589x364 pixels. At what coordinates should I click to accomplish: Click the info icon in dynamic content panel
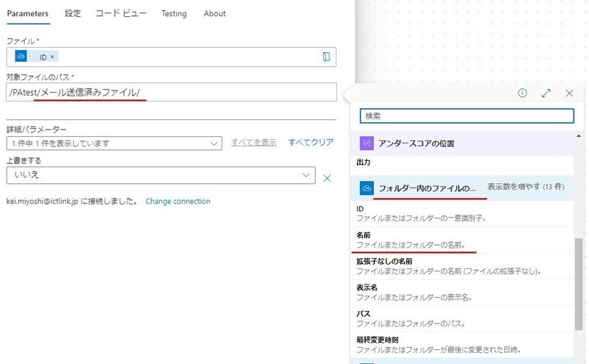pos(522,93)
